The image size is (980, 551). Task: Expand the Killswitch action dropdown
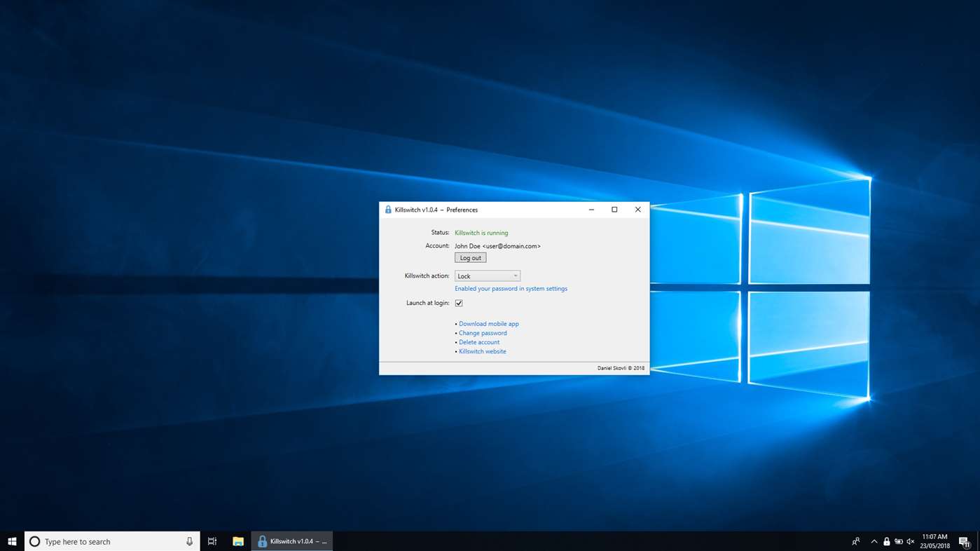tap(488, 276)
